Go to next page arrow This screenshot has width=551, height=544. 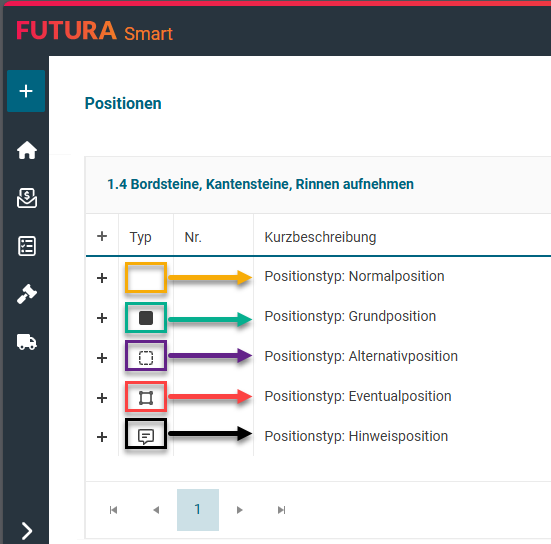pyautogui.click(x=240, y=510)
